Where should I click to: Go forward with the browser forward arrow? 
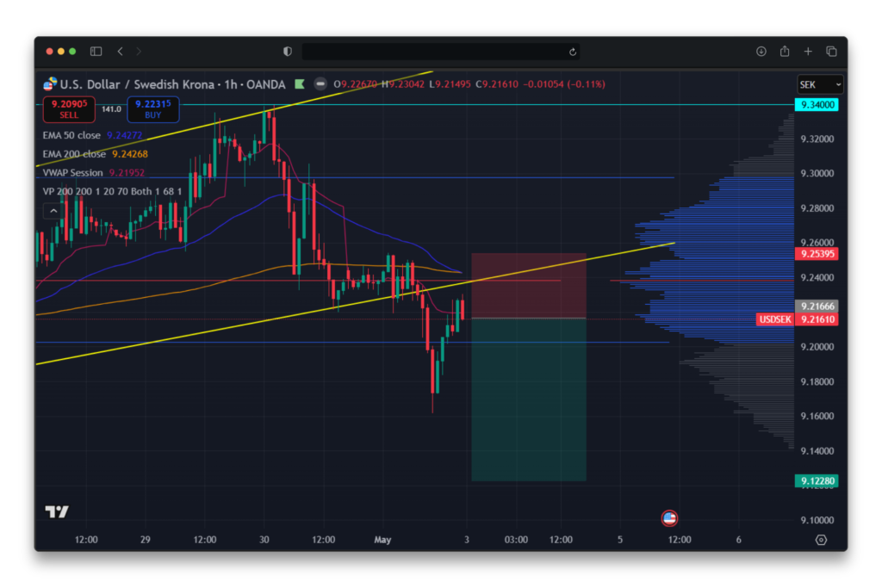pyautogui.click(x=139, y=51)
